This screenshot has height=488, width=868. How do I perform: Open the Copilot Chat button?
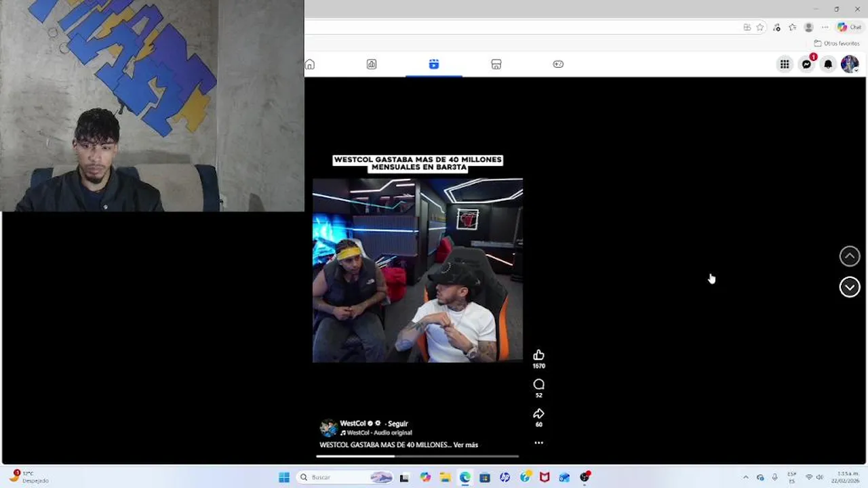849,27
